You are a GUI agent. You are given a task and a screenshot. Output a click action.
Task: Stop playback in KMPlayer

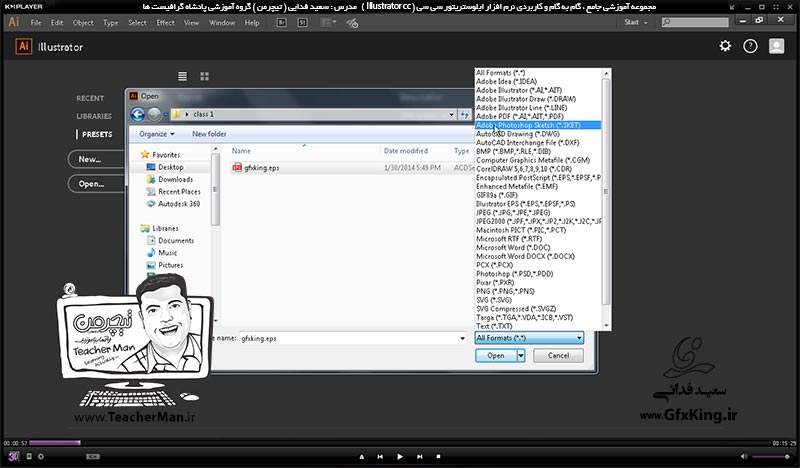tap(438, 457)
